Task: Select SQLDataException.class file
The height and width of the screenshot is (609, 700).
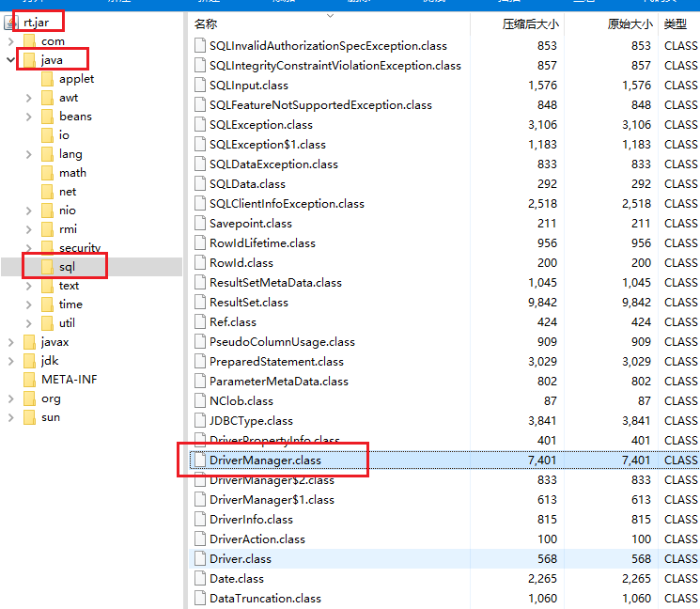Action: point(273,164)
